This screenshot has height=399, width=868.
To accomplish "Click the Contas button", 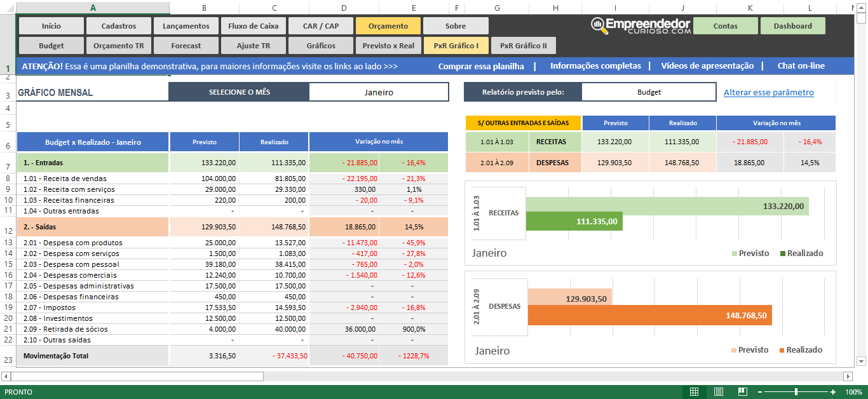I will click(x=725, y=26).
